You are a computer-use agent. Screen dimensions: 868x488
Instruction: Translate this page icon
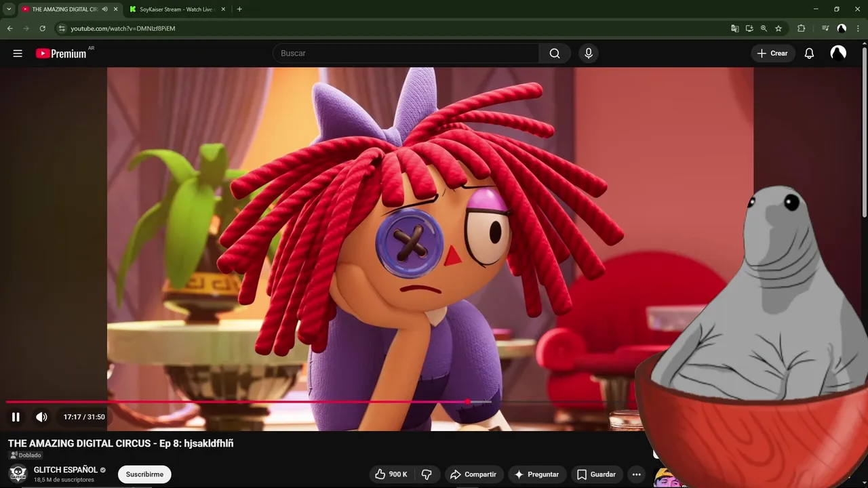click(x=734, y=28)
